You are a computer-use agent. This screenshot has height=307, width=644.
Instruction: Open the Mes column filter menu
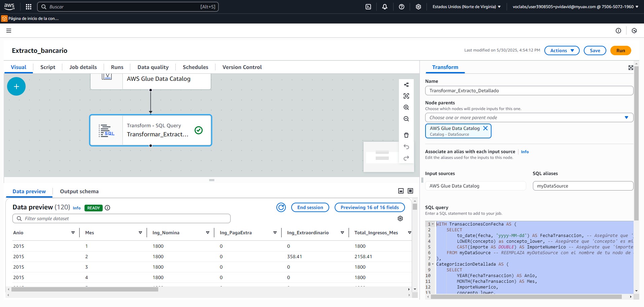(140, 233)
